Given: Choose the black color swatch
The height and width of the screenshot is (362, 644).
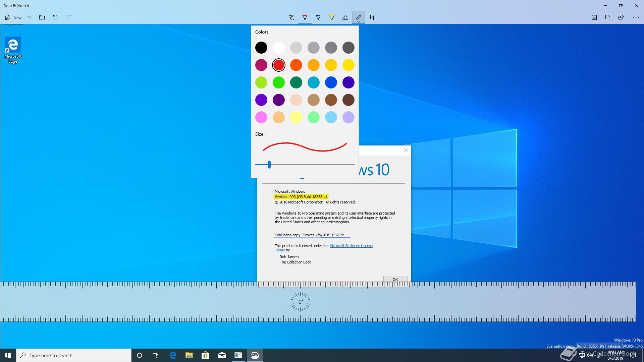Looking at the screenshot, I should (x=261, y=48).
